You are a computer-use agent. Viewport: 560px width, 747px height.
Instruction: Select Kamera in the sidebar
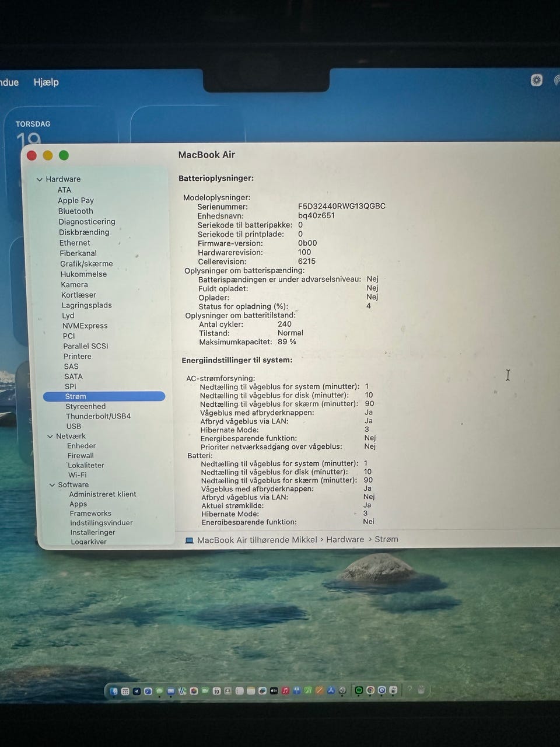(75, 285)
